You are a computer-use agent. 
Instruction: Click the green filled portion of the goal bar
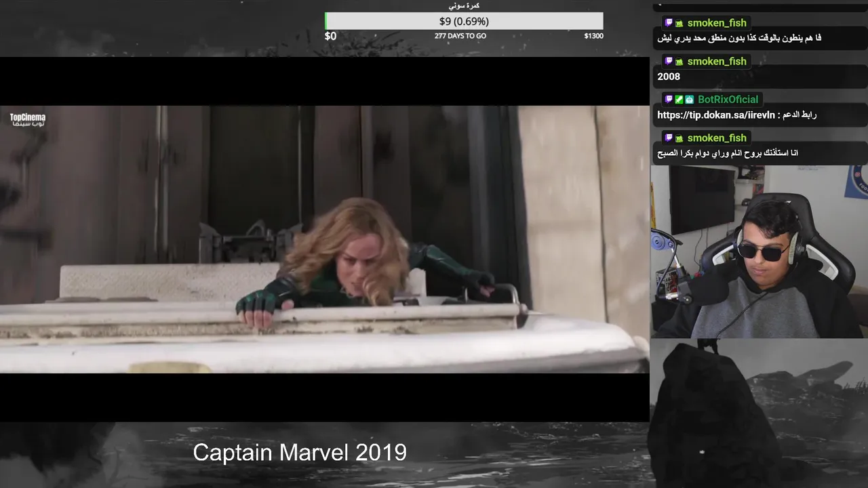(326, 22)
